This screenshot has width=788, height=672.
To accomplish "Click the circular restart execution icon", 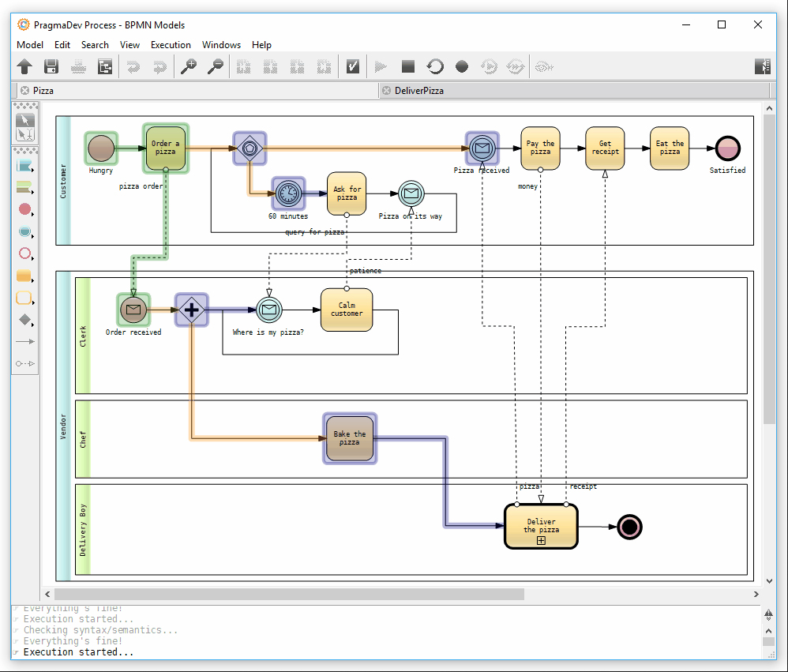I will tap(435, 67).
